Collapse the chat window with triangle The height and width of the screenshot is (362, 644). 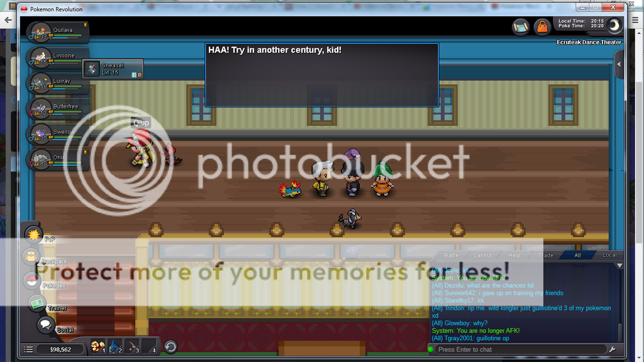(619, 265)
